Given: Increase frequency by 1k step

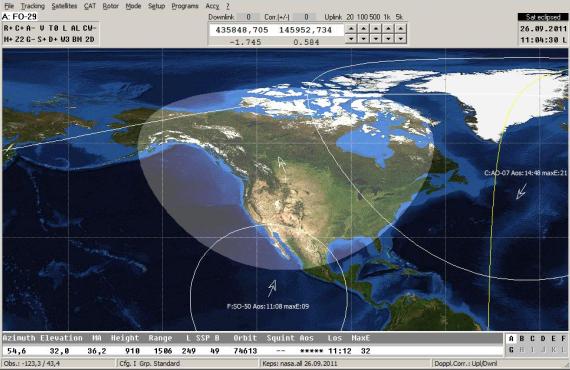Looking at the screenshot, I should click(388, 28).
